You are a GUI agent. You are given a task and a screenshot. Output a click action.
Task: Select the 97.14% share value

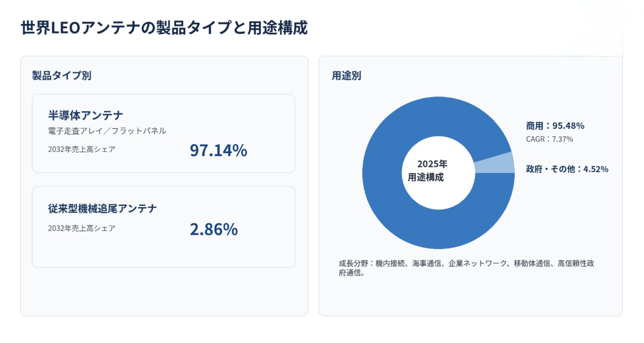(x=218, y=150)
